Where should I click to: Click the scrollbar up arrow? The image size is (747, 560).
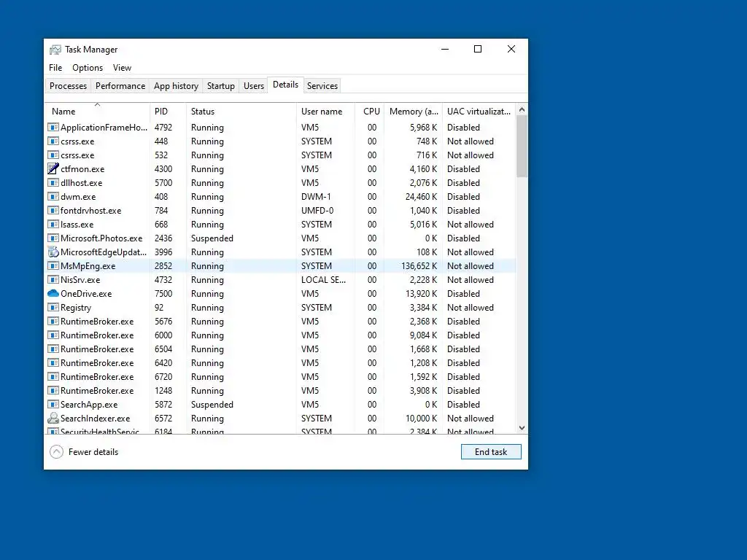[x=522, y=109]
